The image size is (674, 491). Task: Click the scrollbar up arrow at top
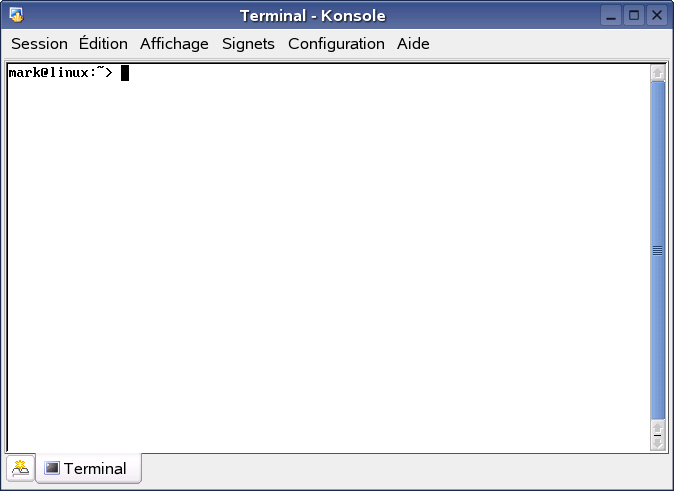658,73
